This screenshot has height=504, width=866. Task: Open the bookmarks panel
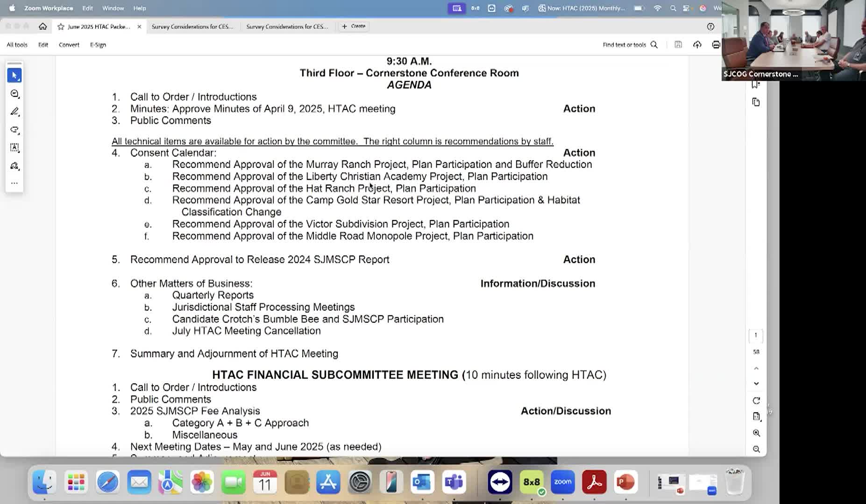[x=755, y=84]
